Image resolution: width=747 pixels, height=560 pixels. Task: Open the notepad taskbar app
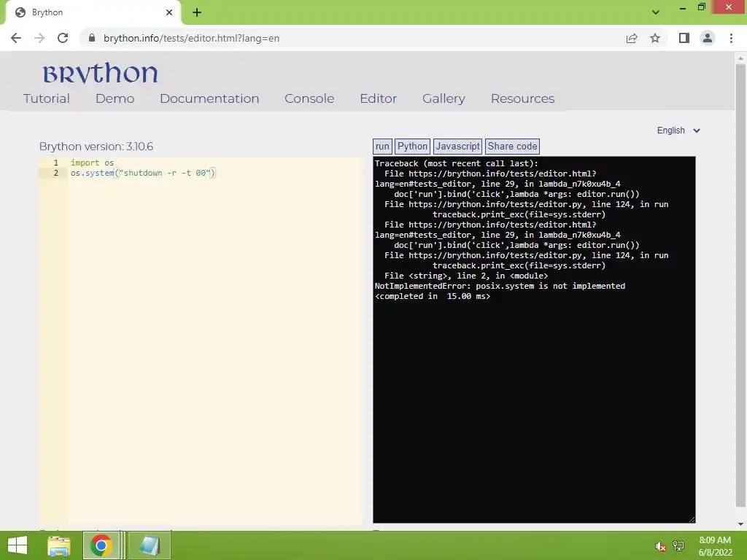coord(149,545)
